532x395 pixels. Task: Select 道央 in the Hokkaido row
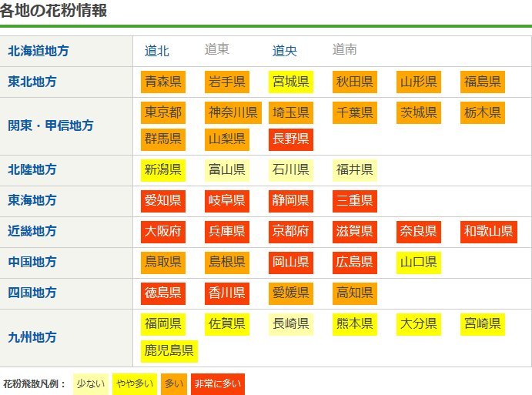(x=285, y=51)
